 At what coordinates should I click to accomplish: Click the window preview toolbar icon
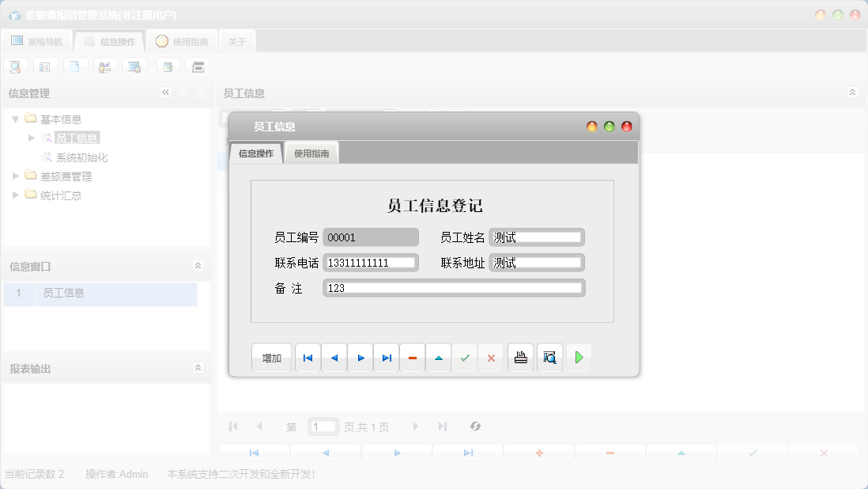point(134,66)
